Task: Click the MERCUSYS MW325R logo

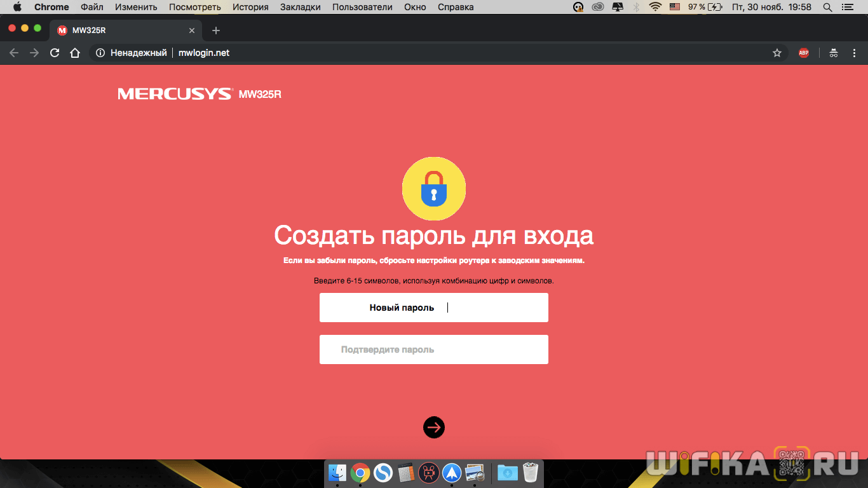Action: point(199,94)
